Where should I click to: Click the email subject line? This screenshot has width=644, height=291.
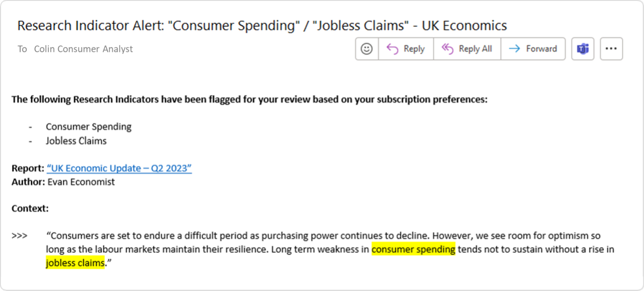point(262,25)
